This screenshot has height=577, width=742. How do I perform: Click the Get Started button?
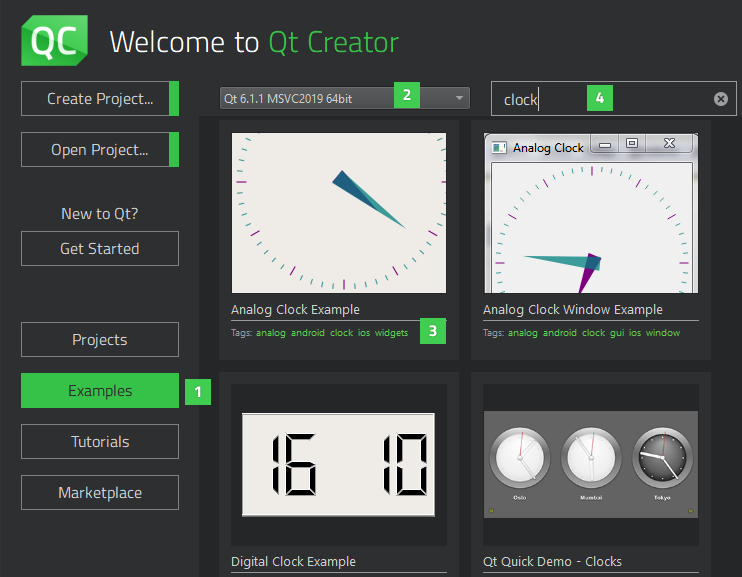pyautogui.click(x=100, y=249)
